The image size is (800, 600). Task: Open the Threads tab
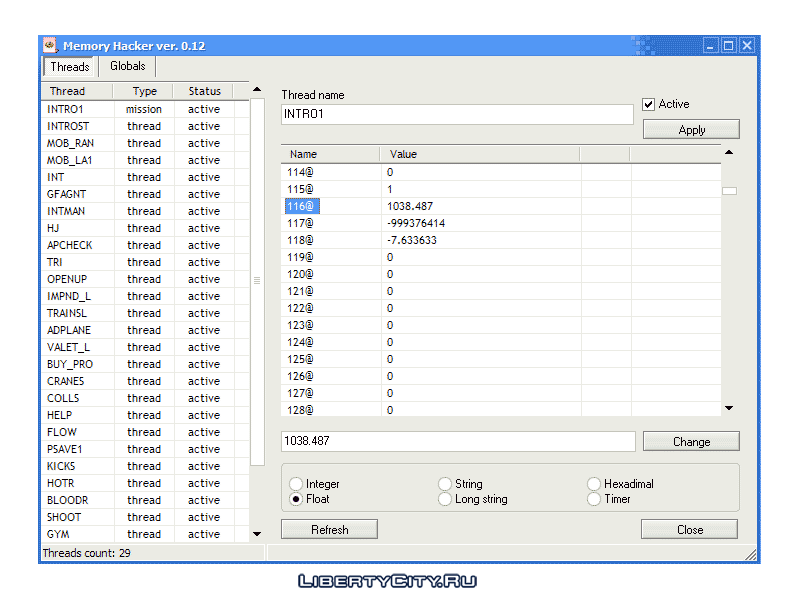[x=70, y=67]
